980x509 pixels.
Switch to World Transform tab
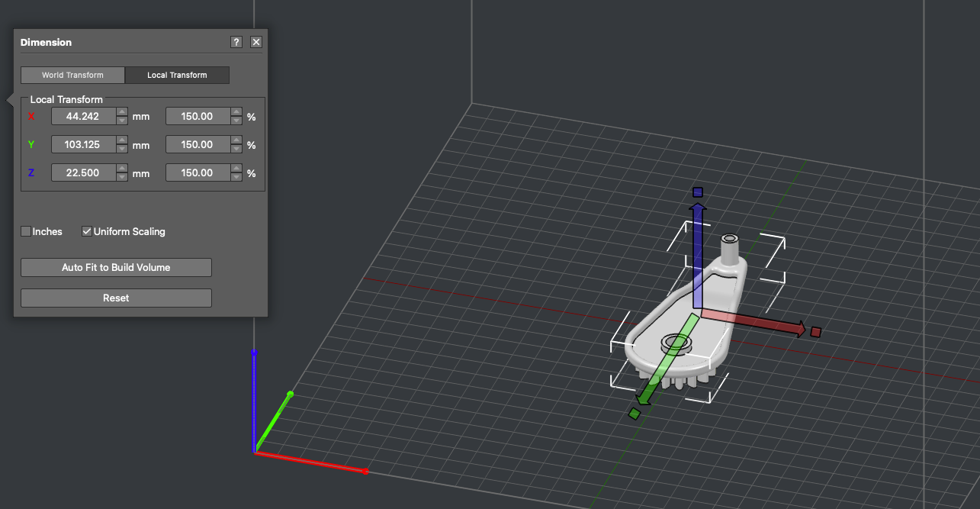[x=72, y=75]
